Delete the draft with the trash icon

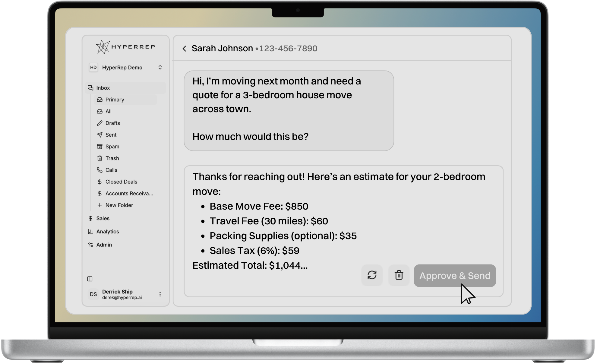(399, 275)
